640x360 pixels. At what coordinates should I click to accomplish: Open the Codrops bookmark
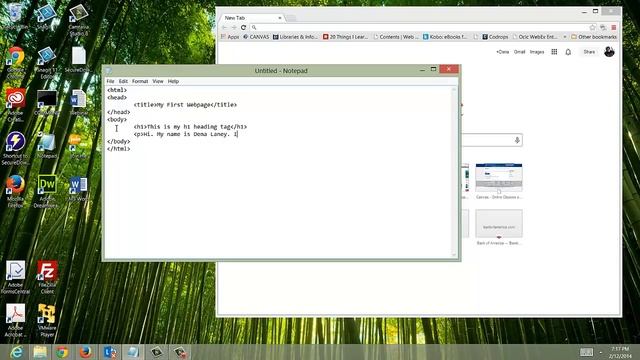pos(495,37)
